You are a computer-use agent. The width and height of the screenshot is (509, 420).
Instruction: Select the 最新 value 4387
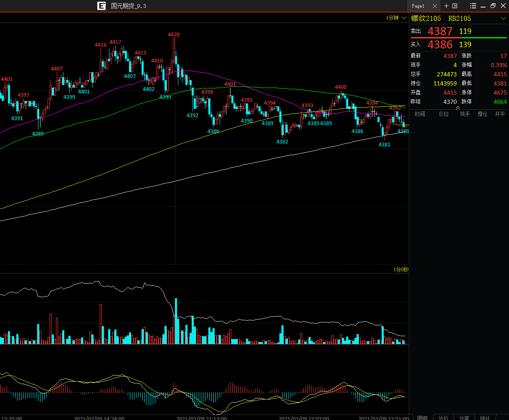click(x=450, y=56)
